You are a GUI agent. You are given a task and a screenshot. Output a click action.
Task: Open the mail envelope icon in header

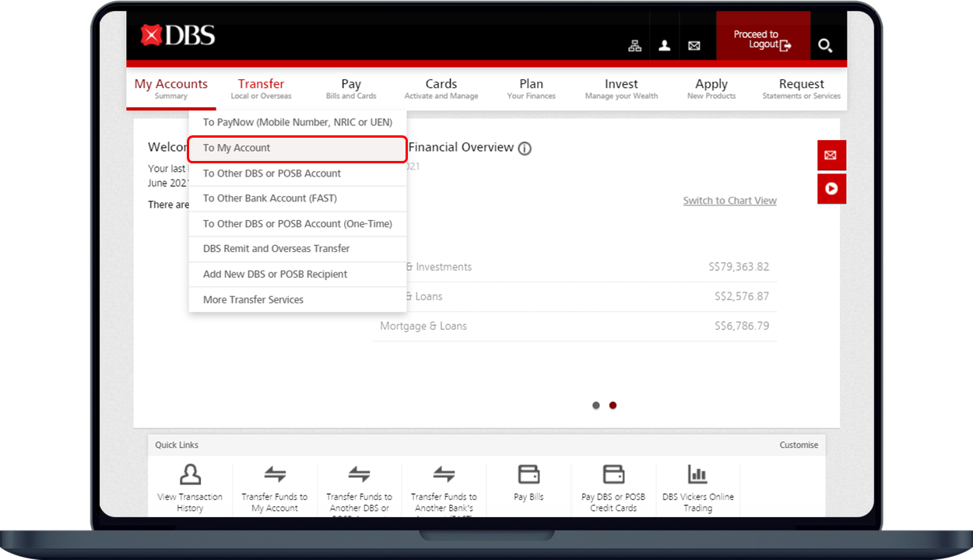[694, 46]
